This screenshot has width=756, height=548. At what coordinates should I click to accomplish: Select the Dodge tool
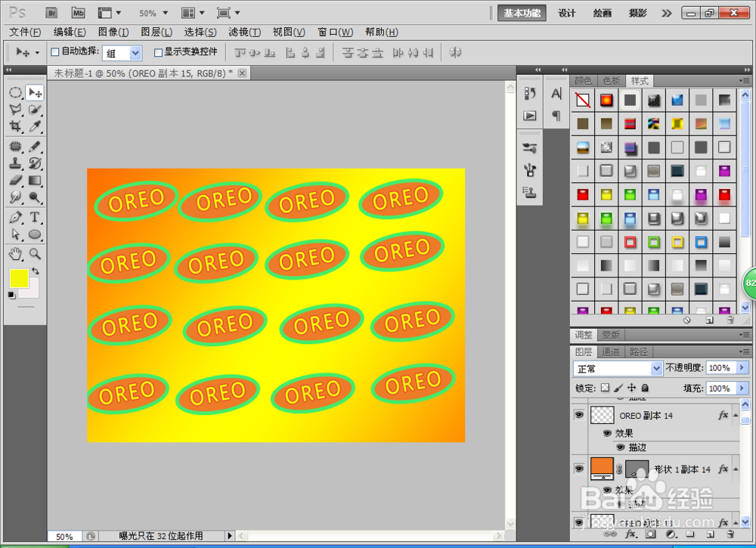click(35, 197)
